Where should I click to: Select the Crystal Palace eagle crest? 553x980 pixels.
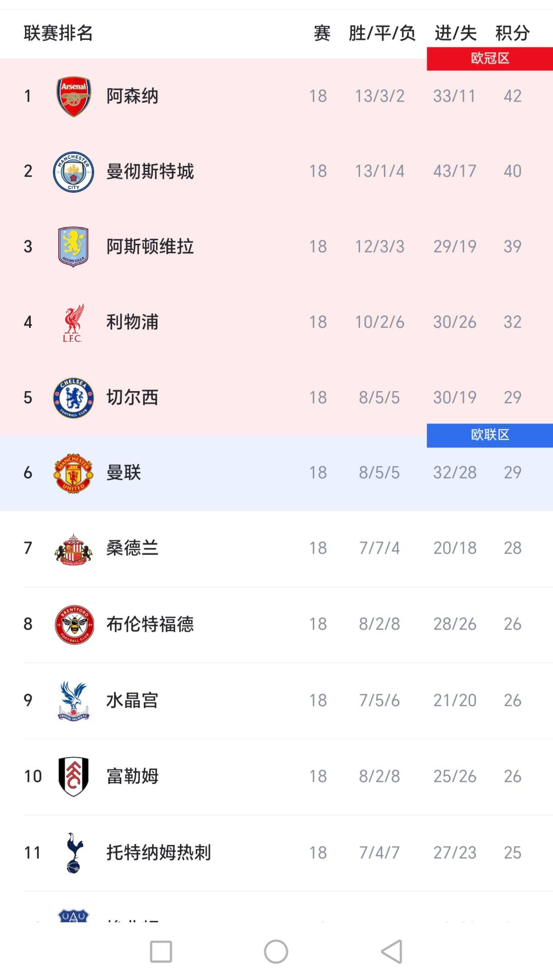click(x=74, y=701)
